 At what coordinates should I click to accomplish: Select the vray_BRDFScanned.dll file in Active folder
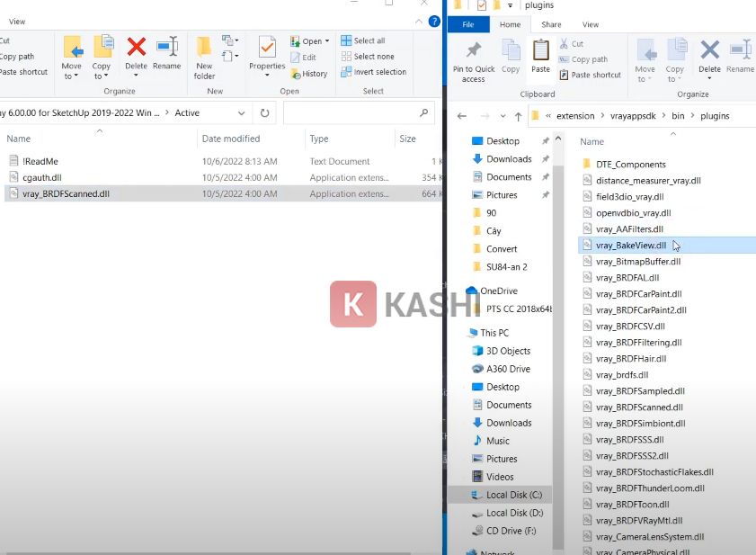(66, 193)
